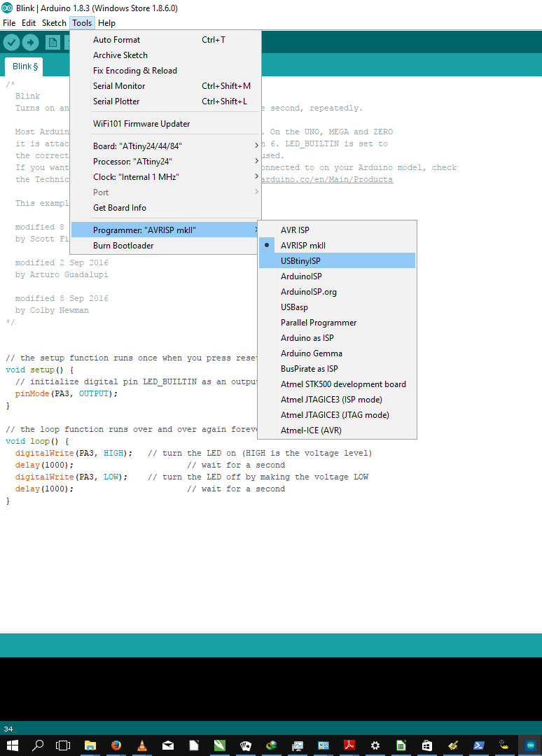Select Atmel JTAGICE3 (ISP mode)
Viewport: 542px width, 756px height.
(337, 400)
